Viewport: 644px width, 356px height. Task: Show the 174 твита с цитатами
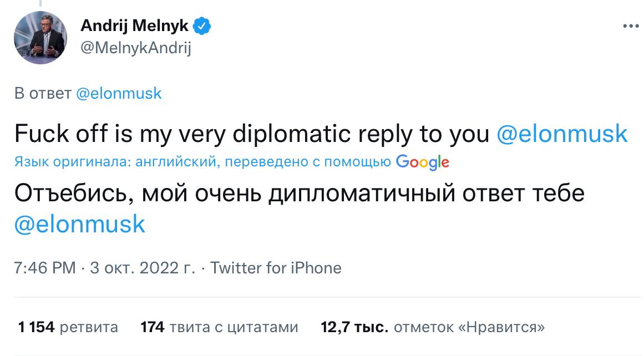(220, 327)
